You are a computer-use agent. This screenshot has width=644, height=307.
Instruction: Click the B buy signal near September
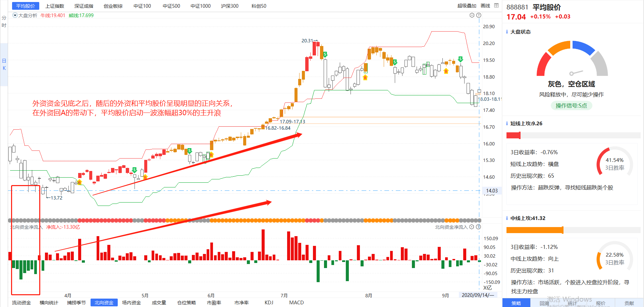446,71
